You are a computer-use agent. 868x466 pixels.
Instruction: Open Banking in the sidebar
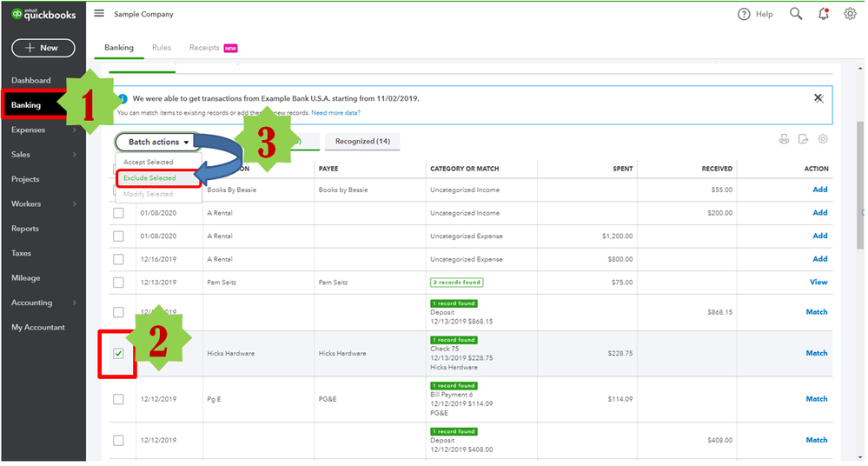[26, 105]
